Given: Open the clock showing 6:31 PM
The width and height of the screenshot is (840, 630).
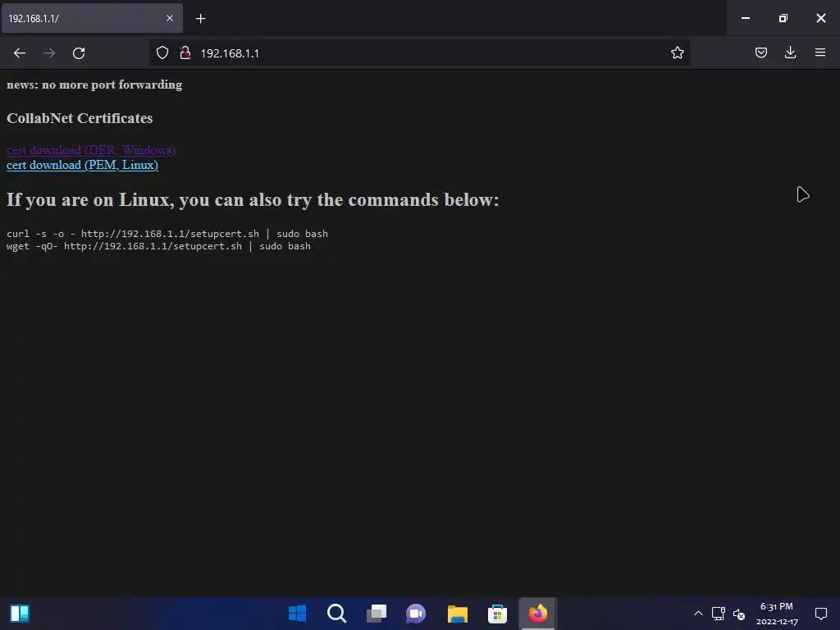Looking at the screenshot, I should coord(777,614).
